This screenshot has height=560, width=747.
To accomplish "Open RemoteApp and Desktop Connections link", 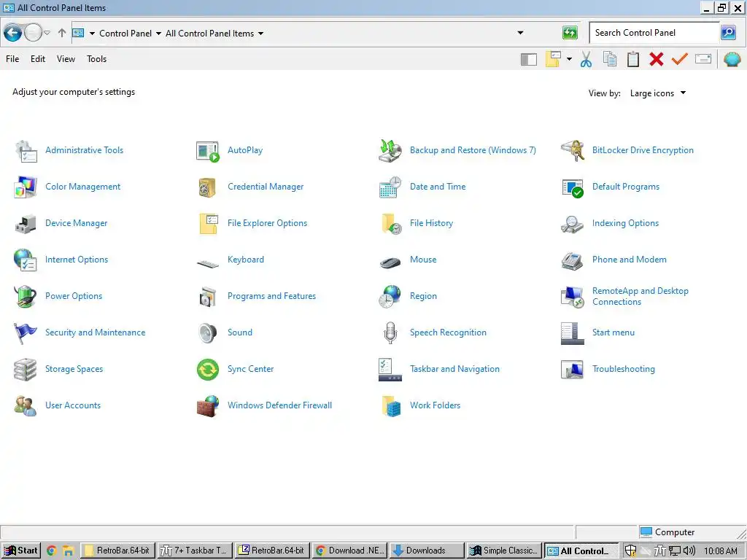I will point(640,296).
